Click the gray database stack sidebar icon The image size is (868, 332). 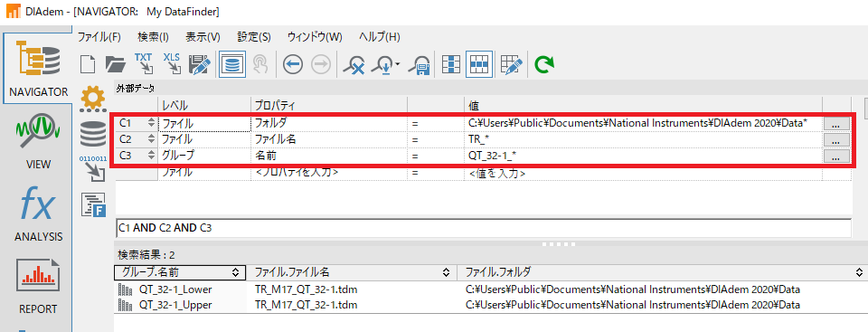(x=93, y=134)
